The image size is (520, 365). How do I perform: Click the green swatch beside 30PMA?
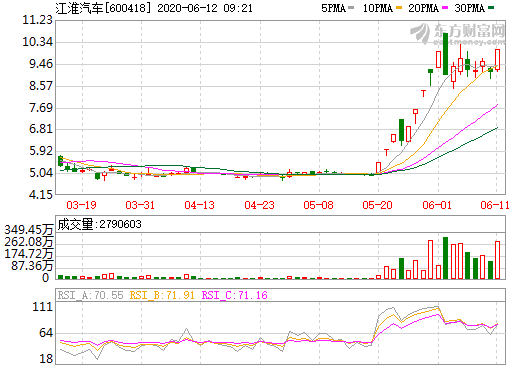pos(491,7)
